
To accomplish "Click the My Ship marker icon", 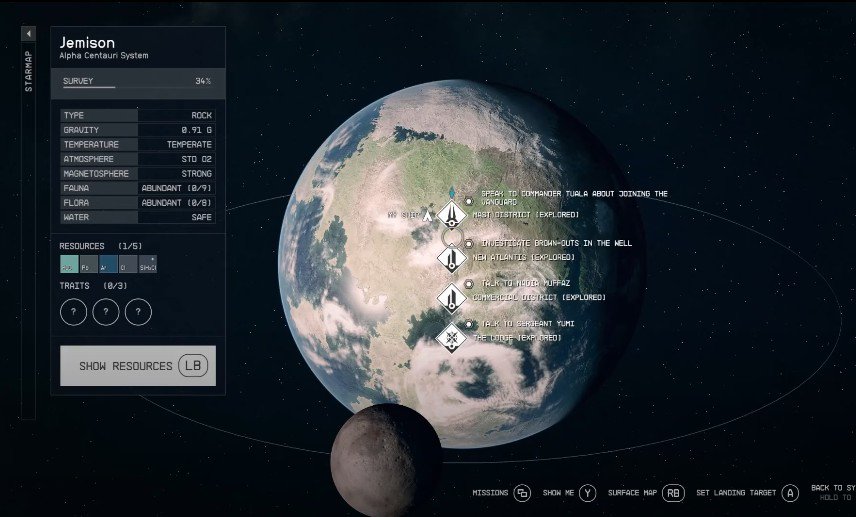I will click(427, 216).
